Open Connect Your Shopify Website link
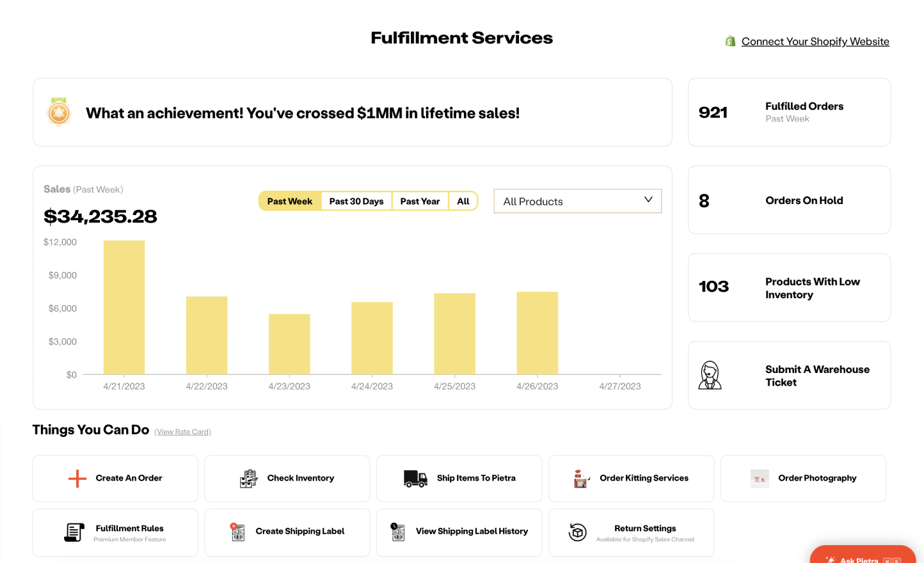The width and height of the screenshot is (924, 563). [815, 42]
